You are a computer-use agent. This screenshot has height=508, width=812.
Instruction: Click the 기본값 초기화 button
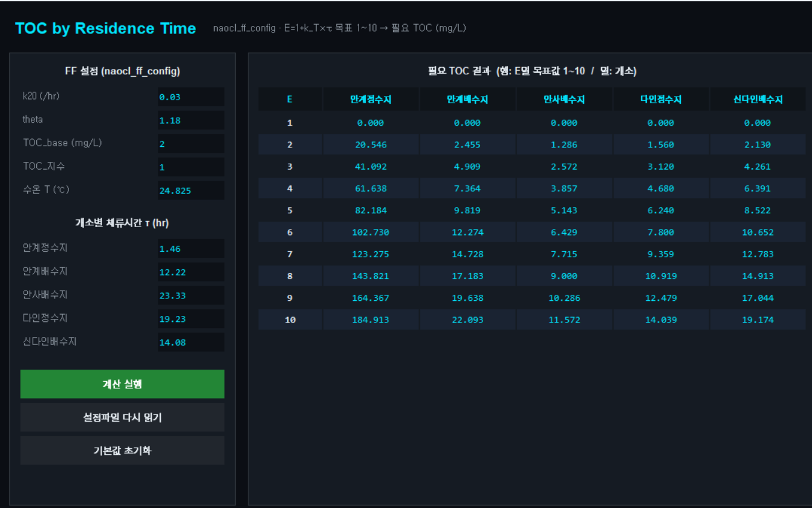pyautogui.click(x=122, y=451)
